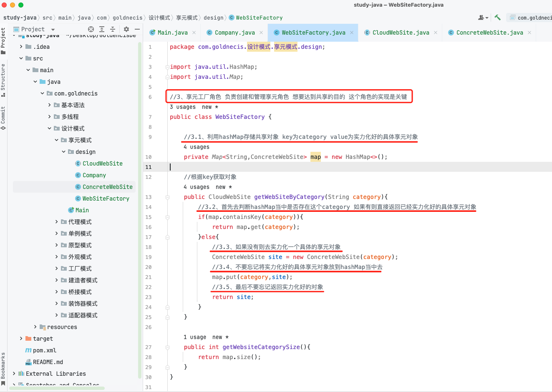Toggle the fold end marker at line 25
The image size is (552, 392).
point(167,317)
